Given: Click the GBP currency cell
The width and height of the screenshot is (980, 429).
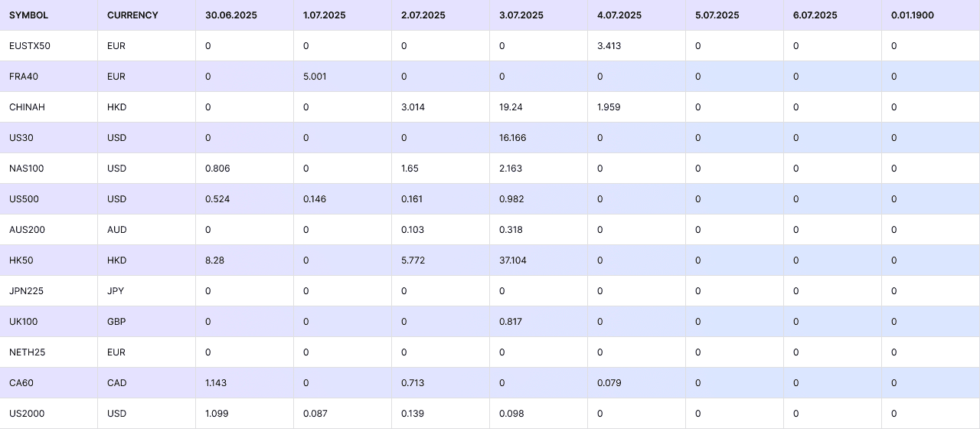Looking at the screenshot, I should click(147, 322).
